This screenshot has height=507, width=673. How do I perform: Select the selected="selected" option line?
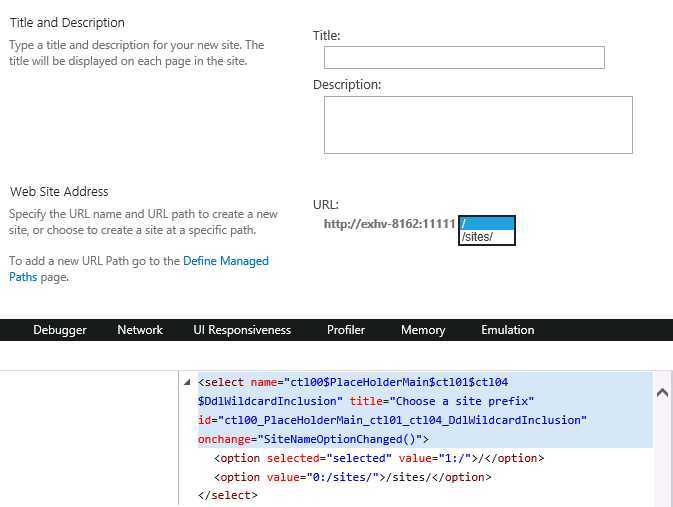(x=379, y=458)
